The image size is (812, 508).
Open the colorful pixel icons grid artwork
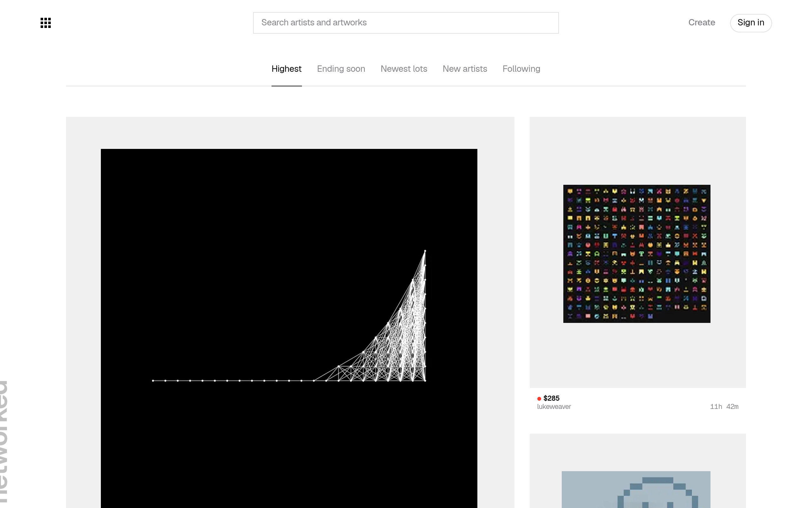coord(637,254)
